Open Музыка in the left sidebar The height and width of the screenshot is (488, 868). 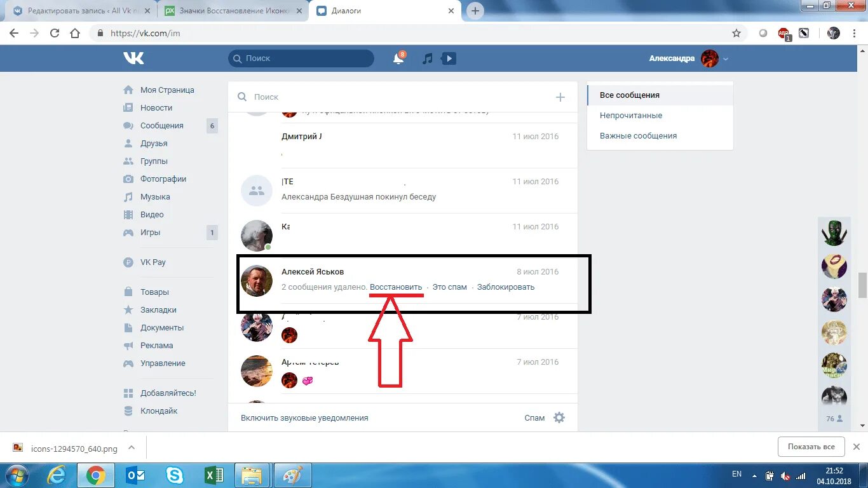(x=155, y=197)
